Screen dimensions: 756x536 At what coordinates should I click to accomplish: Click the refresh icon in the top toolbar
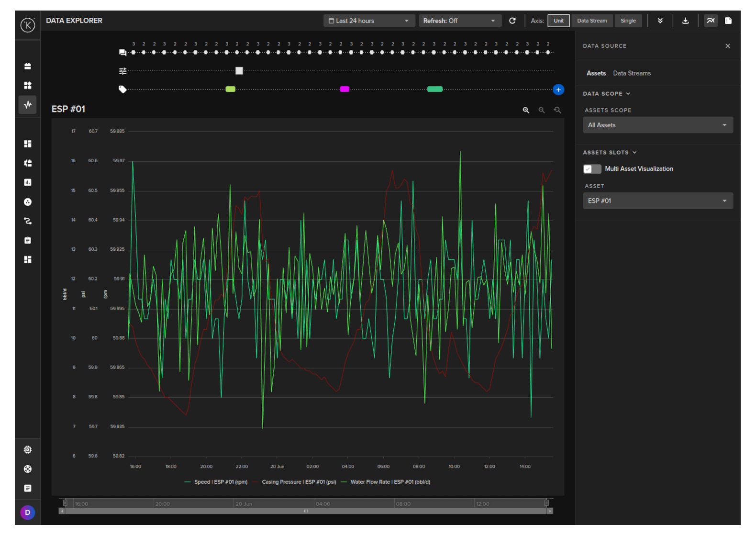coord(512,21)
